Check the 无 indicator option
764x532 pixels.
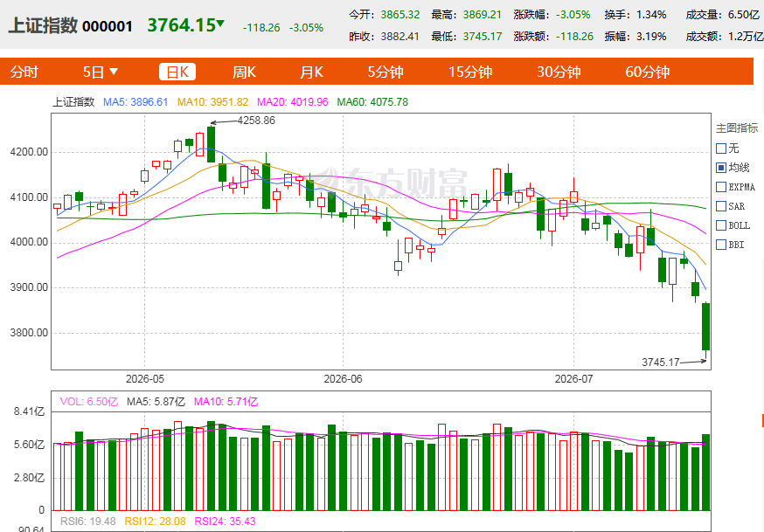coord(721,149)
